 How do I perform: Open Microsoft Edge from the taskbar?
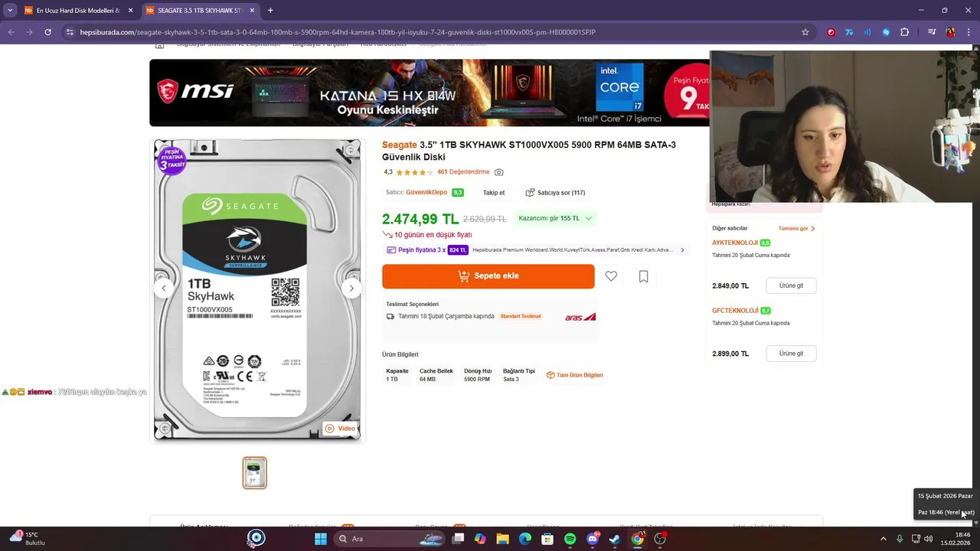click(x=525, y=539)
